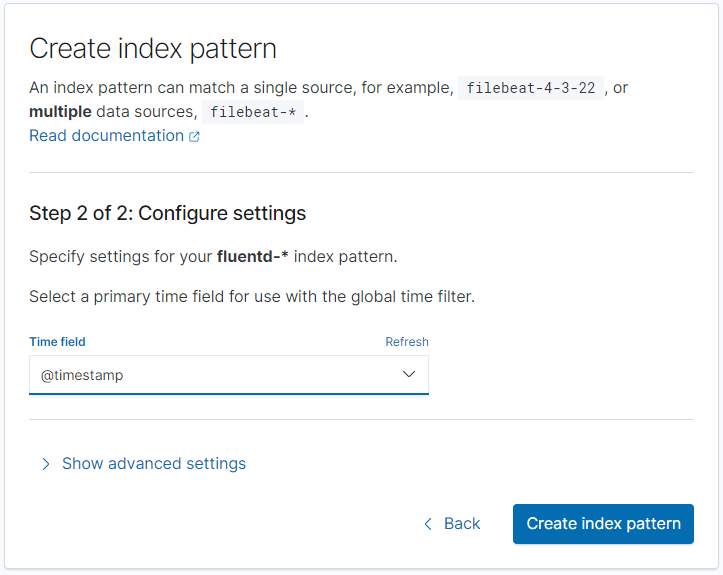This screenshot has width=723, height=575.
Task: Expand Show advanced settings
Action: (153, 464)
